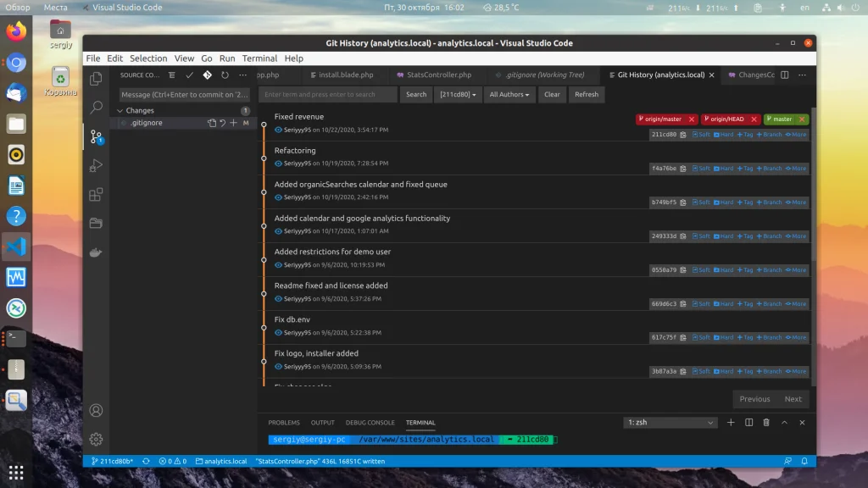Image resolution: width=868 pixels, height=488 pixels.
Task: Kill terminal with trash icon
Action: point(766,423)
